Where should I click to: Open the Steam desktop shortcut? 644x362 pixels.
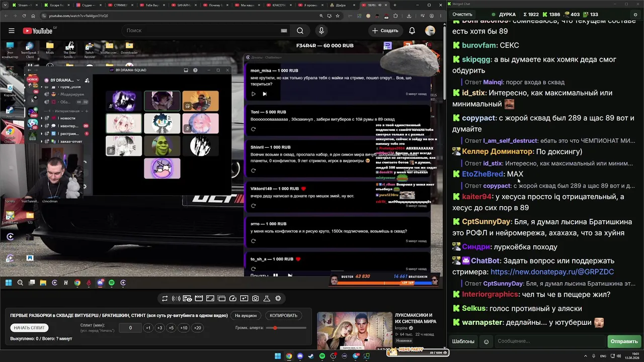click(10, 112)
